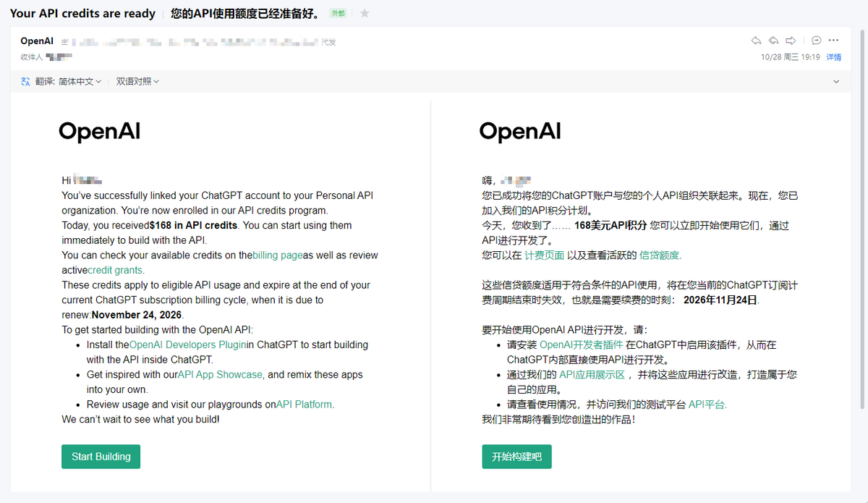
Task: Open the billing page link
Action: click(x=278, y=255)
